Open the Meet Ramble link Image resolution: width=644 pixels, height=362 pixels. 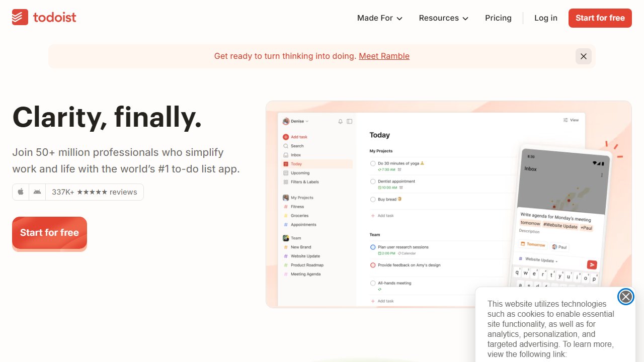384,56
